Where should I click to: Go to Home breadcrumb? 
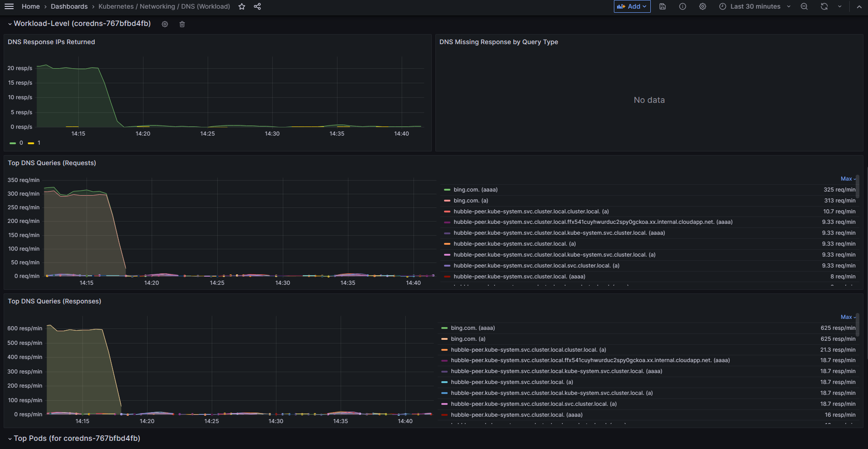coord(31,6)
